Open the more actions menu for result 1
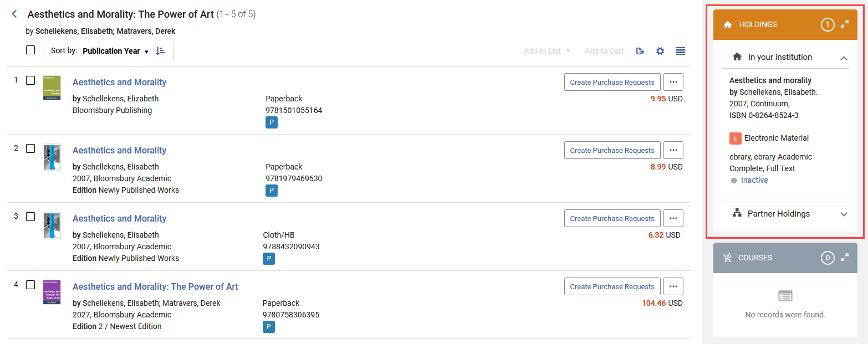The image size is (868, 344). [673, 82]
